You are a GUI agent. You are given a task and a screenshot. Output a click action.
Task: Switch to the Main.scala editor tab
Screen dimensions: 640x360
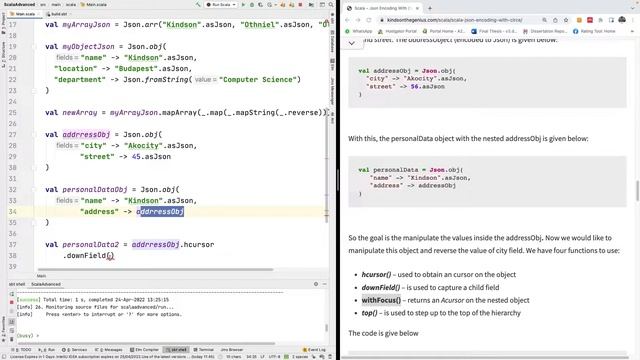24,14
